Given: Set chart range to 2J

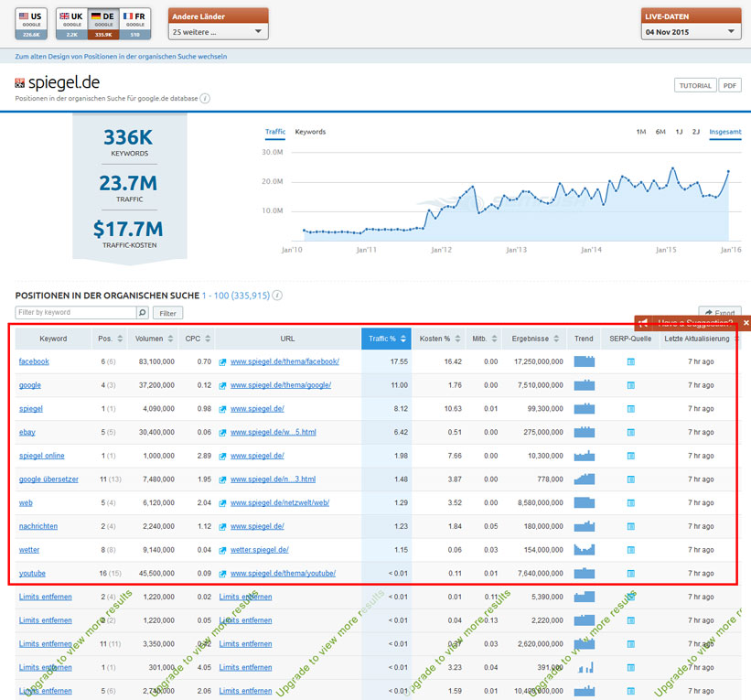Looking at the screenshot, I should point(696,132).
